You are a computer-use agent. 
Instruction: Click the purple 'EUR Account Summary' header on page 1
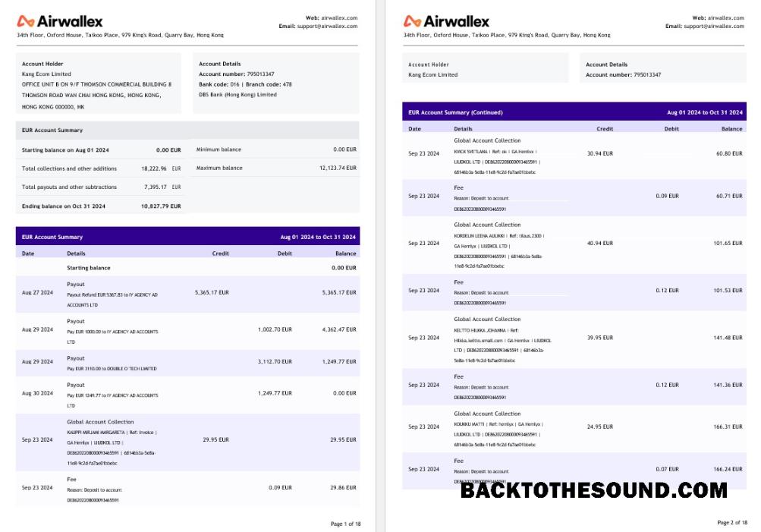pos(52,237)
